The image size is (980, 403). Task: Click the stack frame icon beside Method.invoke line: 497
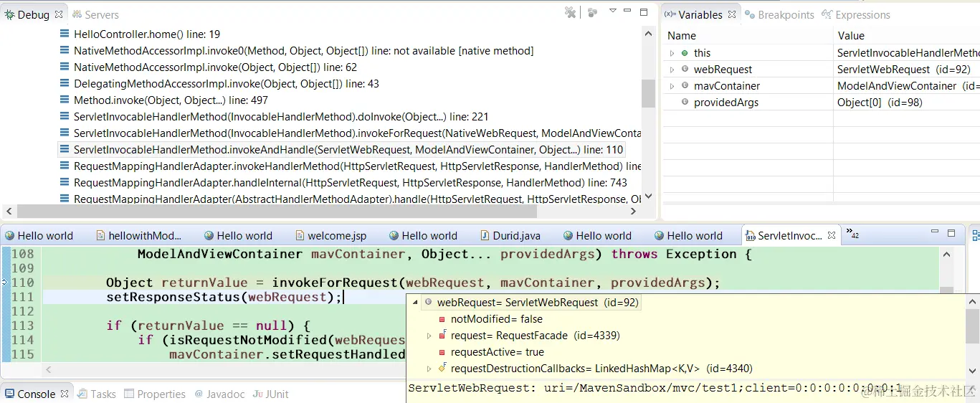[x=65, y=100]
